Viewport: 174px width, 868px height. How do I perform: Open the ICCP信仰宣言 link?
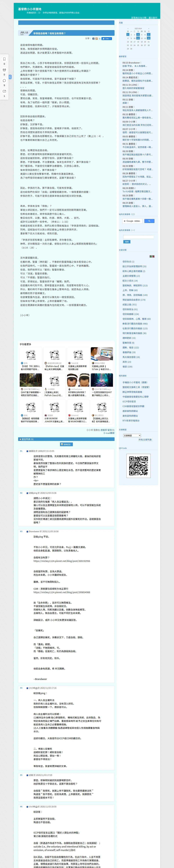coord(129,401)
